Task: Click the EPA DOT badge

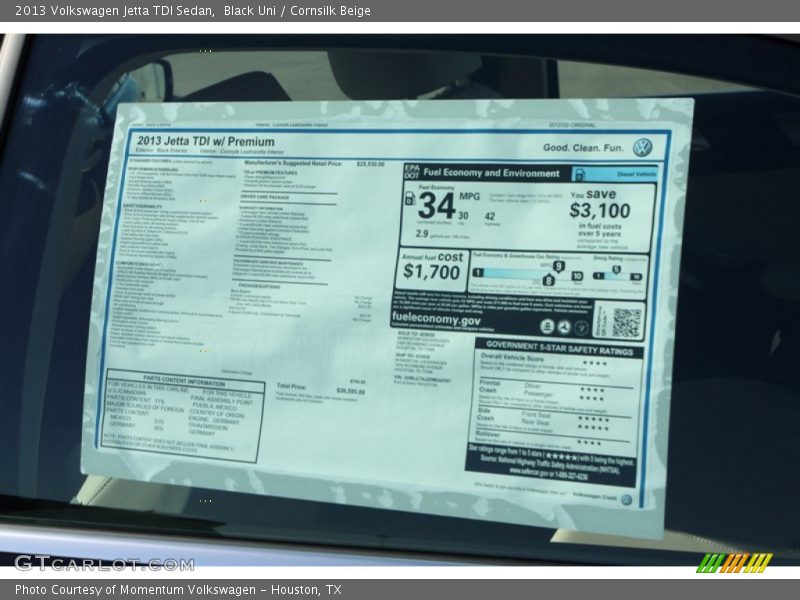Action: pyautogui.click(x=411, y=172)
